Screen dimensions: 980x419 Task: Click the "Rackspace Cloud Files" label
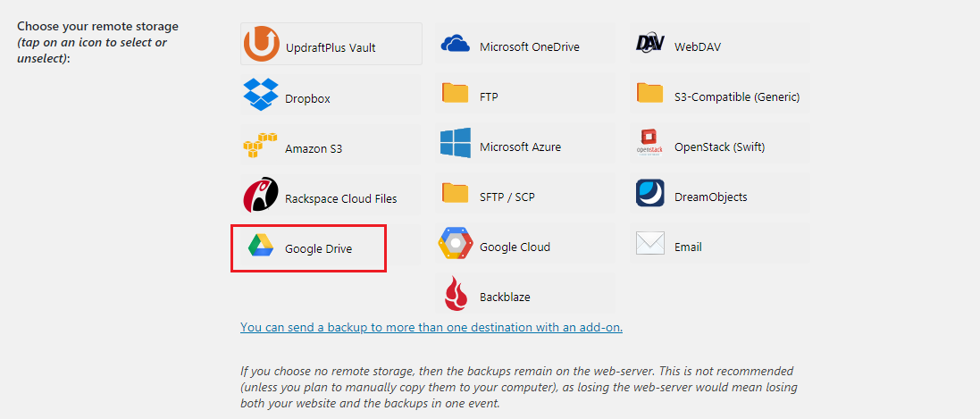pyautogui.click(x=340, y=199)
